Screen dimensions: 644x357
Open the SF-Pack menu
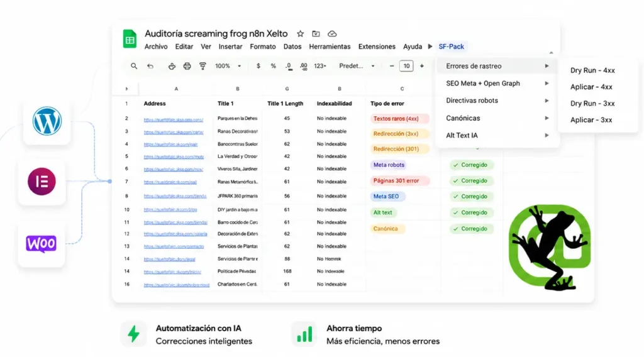pos(451,47)
